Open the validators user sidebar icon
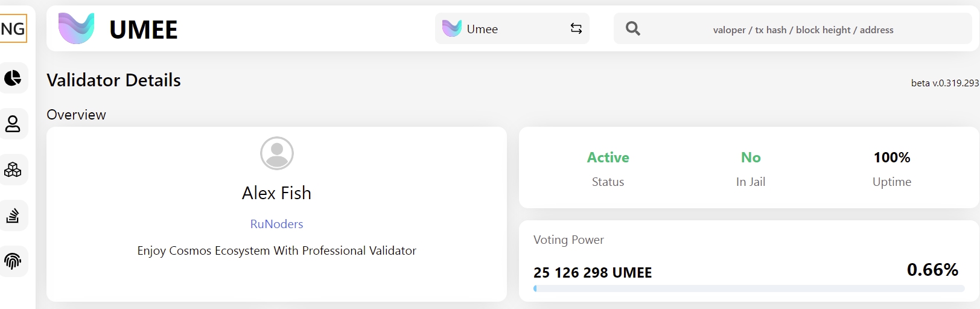The height and width of the screenshot is (309, 980). [x=13, y=124]
